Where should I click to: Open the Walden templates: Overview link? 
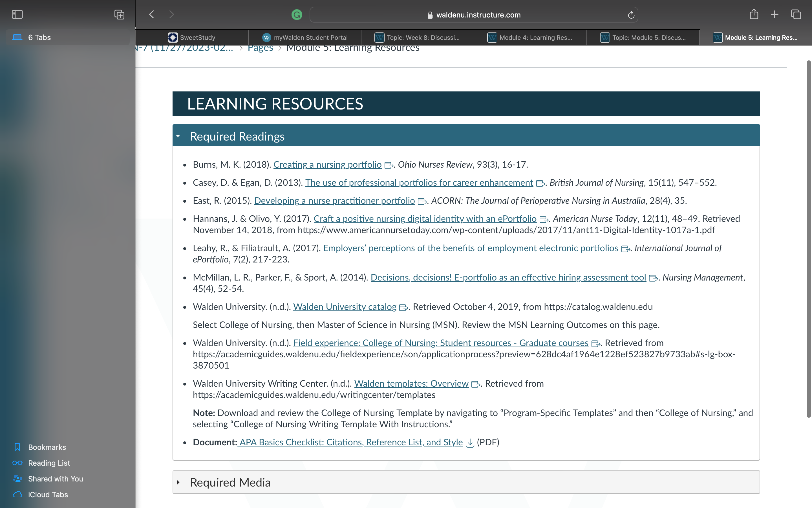coord(411,384)
